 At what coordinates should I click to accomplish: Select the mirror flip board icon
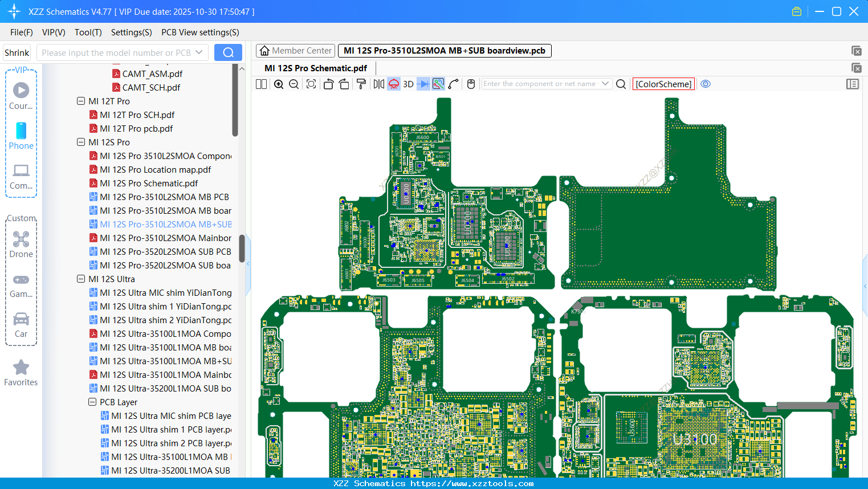coord(378,84)
